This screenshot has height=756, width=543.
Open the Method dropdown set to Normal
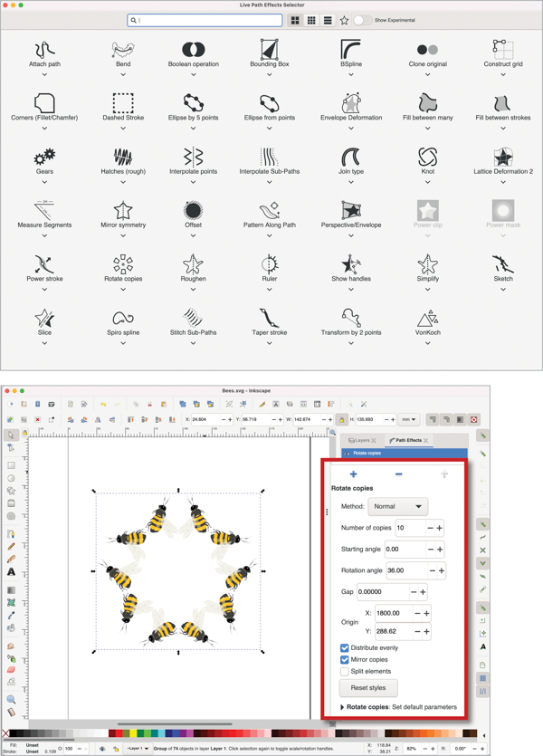click(x=397, y=506)
